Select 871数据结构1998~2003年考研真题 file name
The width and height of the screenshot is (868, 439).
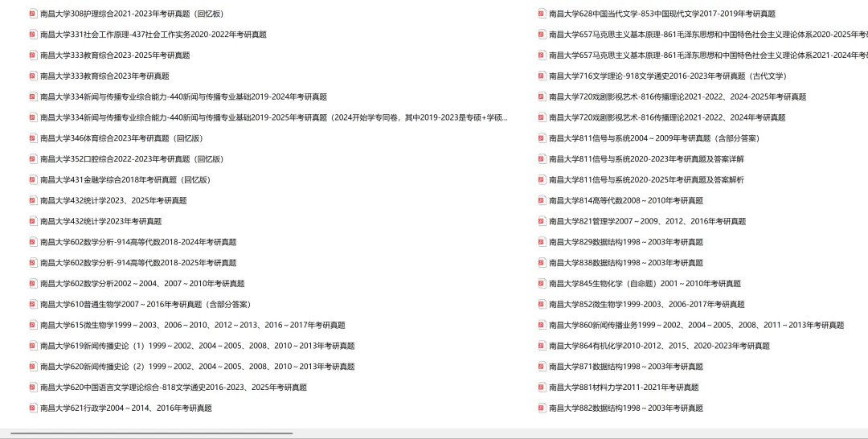click(x=625, y=367)
